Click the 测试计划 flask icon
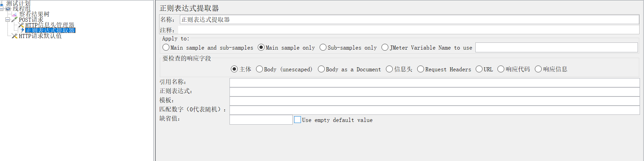644x161 pixels. point(2,3)
